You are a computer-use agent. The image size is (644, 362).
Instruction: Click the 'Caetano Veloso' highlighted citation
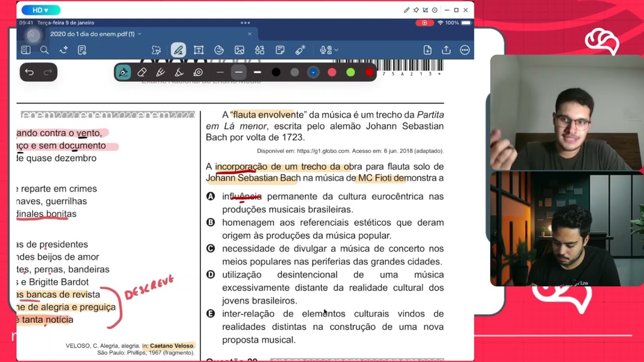(172, 346)
